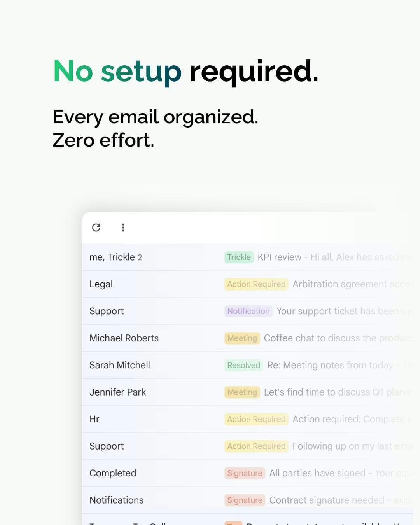Select the Sarah Mitchell sender name
420x525 pixels.
coord(120,365)
